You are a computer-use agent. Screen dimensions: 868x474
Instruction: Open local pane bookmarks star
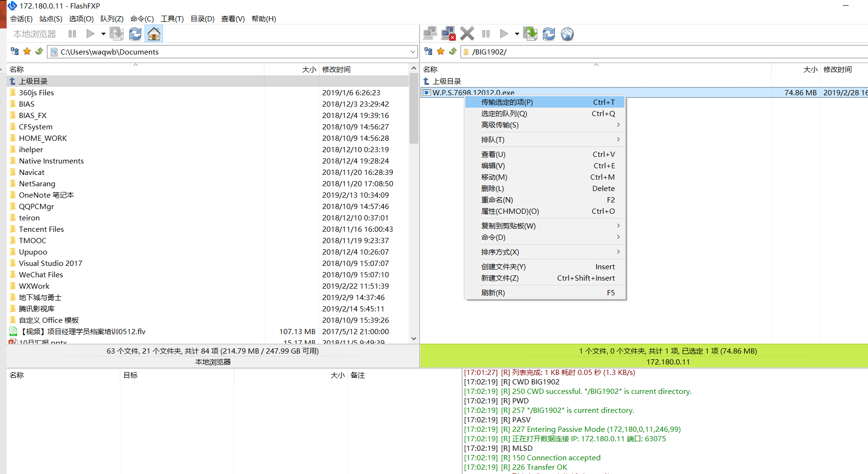(x=27, y=51)
